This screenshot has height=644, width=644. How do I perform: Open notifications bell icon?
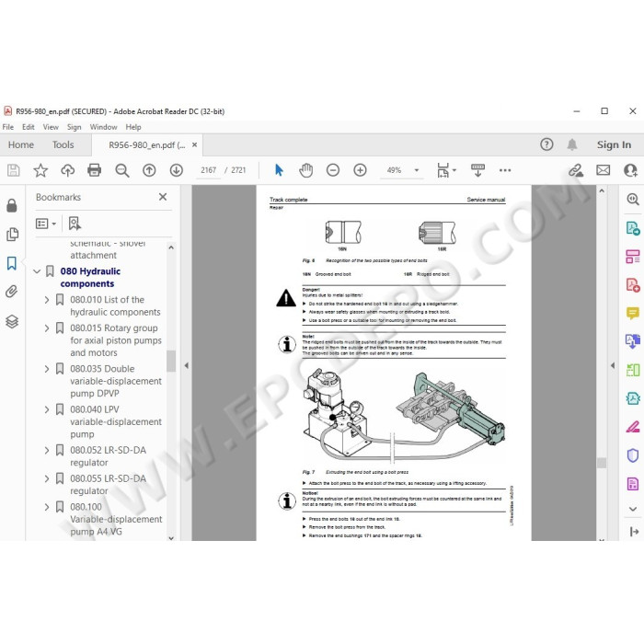572,144
